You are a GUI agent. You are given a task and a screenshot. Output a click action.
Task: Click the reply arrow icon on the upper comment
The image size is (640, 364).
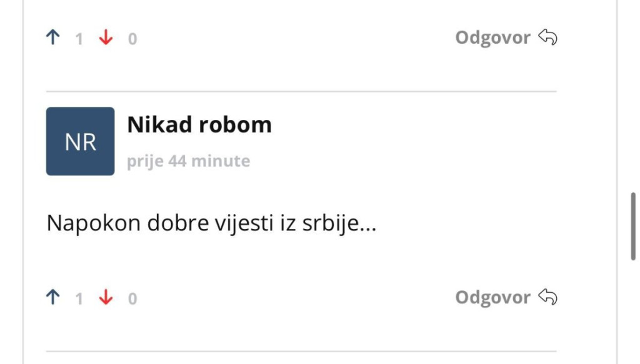tap(547, 37)
